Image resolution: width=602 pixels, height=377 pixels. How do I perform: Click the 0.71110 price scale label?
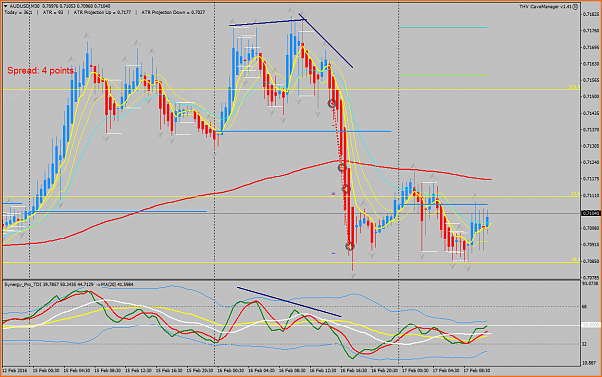[x=591, y=195]
